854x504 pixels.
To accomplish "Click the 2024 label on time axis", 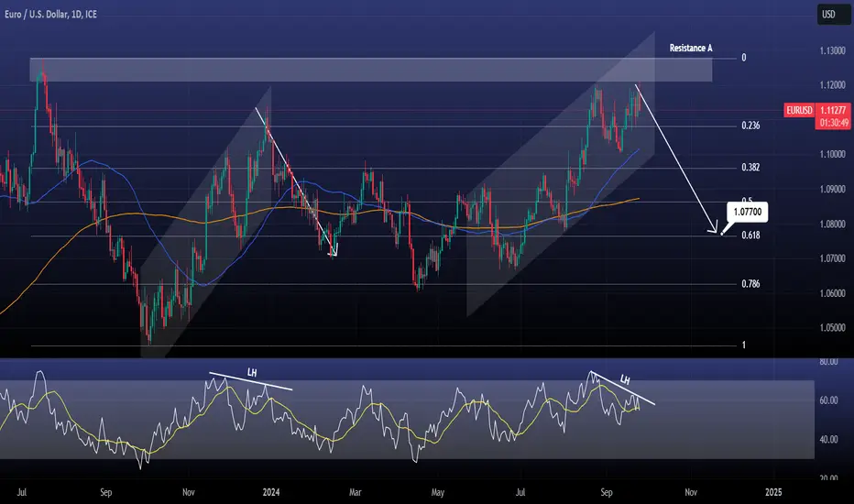I will [x=271, y=493].
